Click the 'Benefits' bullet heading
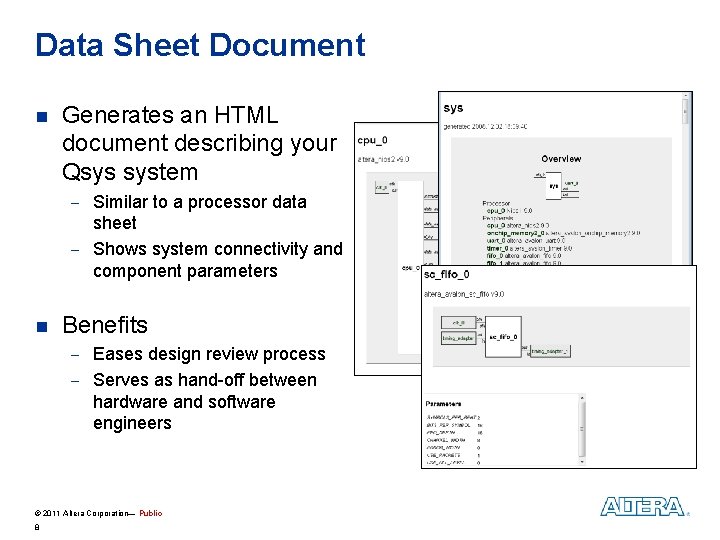The height and width of the screenshot is (540, 720). click(x=105, y=325)
